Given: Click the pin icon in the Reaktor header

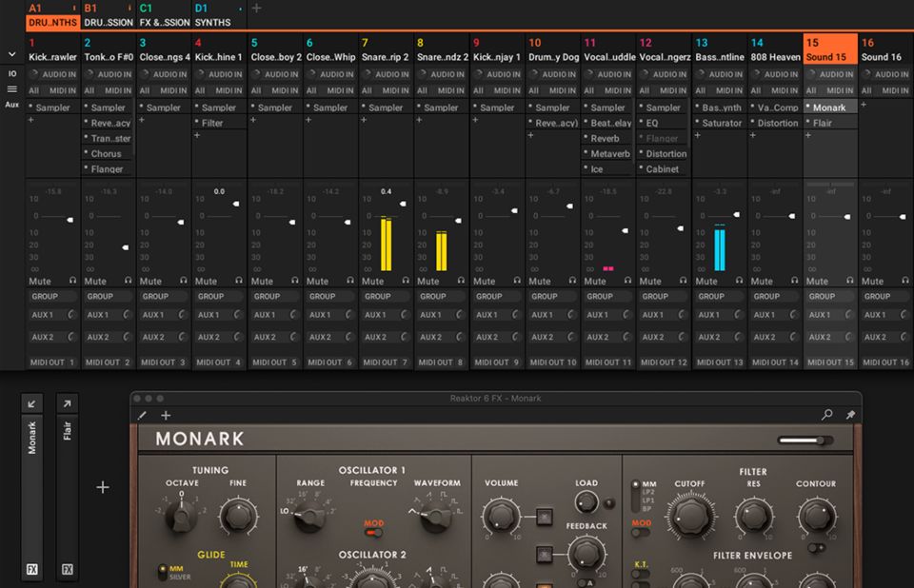Looking at the screenshot, I should [x=850, y=415].
